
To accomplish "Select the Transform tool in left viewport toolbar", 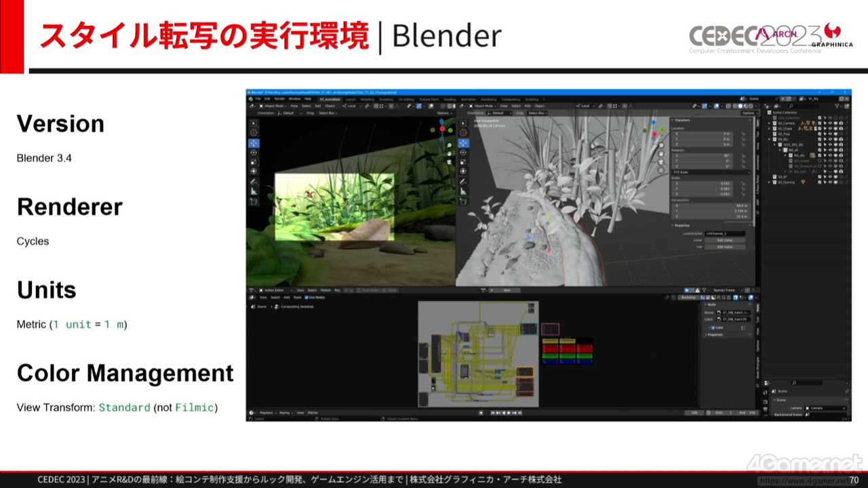I will [x=254, y=171].
